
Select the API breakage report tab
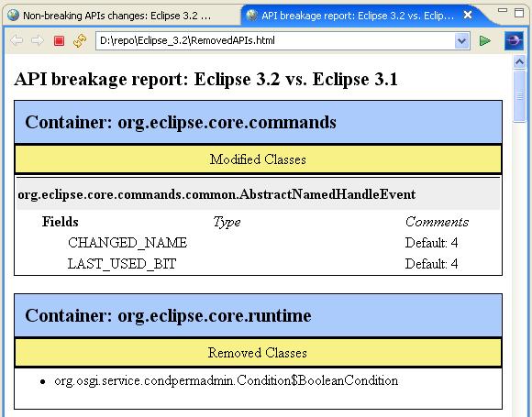pos(358,16)
